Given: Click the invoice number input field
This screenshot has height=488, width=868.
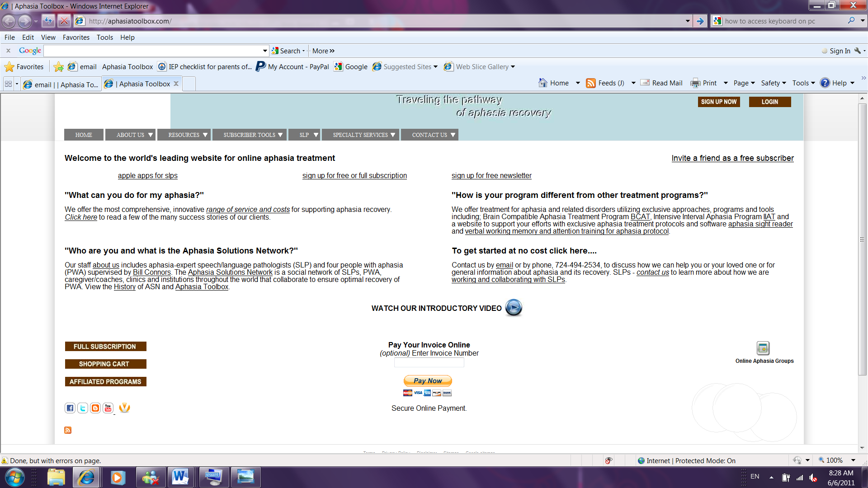Looking at the screenshot, I should tap(429, 362).
